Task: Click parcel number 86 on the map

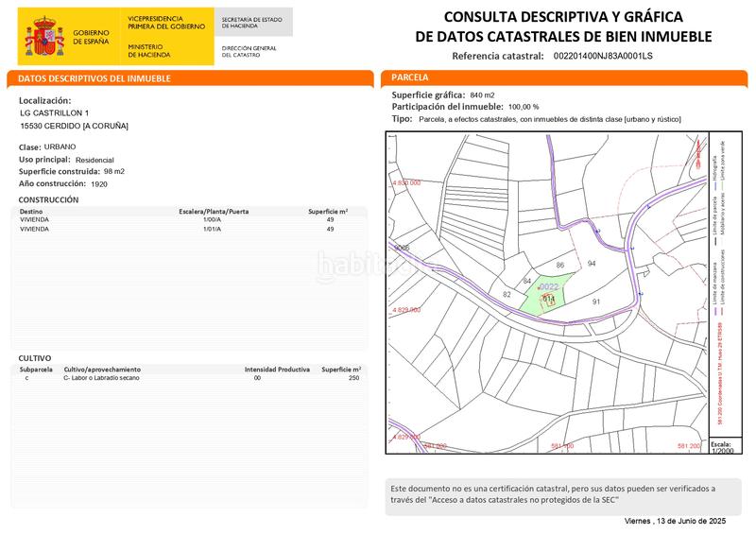Action: [x=559, y=265]
